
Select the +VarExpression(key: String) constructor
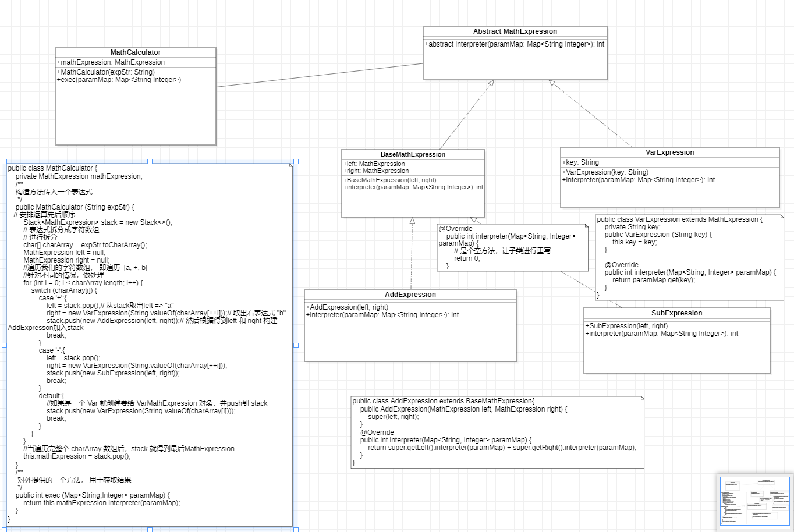pyautogui.click(x=605, y=172)
